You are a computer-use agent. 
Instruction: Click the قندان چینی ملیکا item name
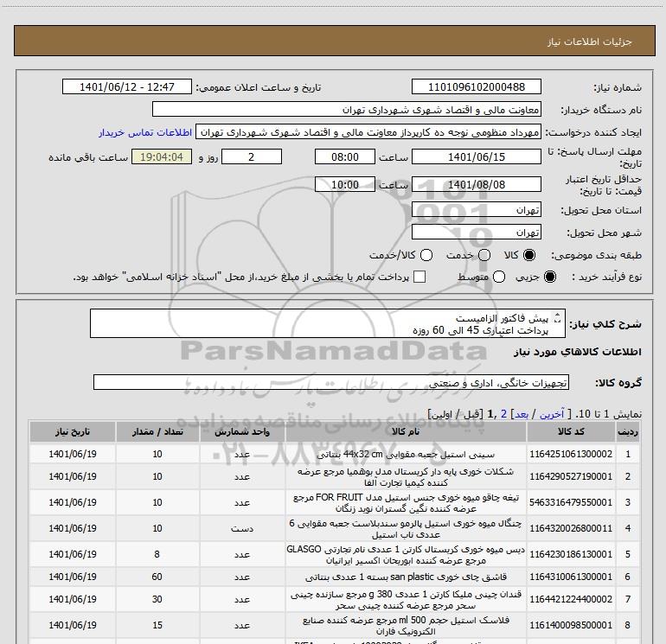point(406,599)
